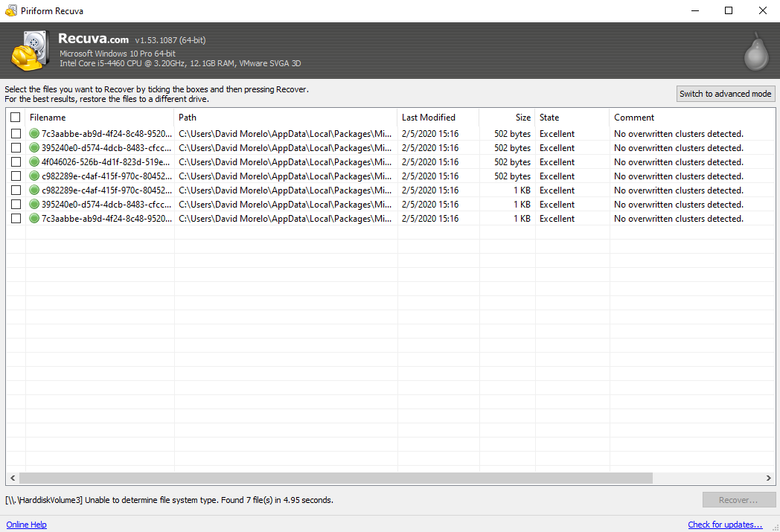Open the Online Help link
The image size is (780, 532).
(26, 525)
